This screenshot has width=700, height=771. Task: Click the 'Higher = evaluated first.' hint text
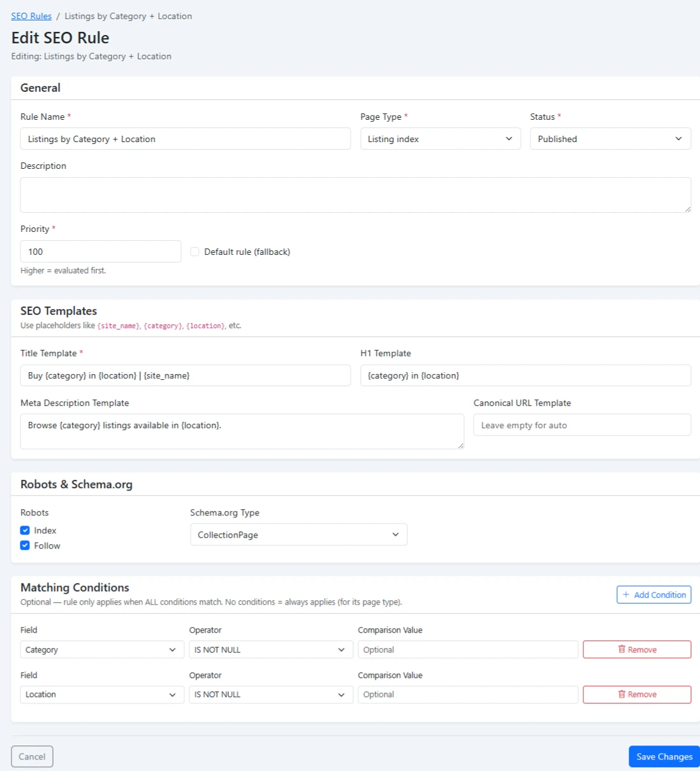point(63,270)
